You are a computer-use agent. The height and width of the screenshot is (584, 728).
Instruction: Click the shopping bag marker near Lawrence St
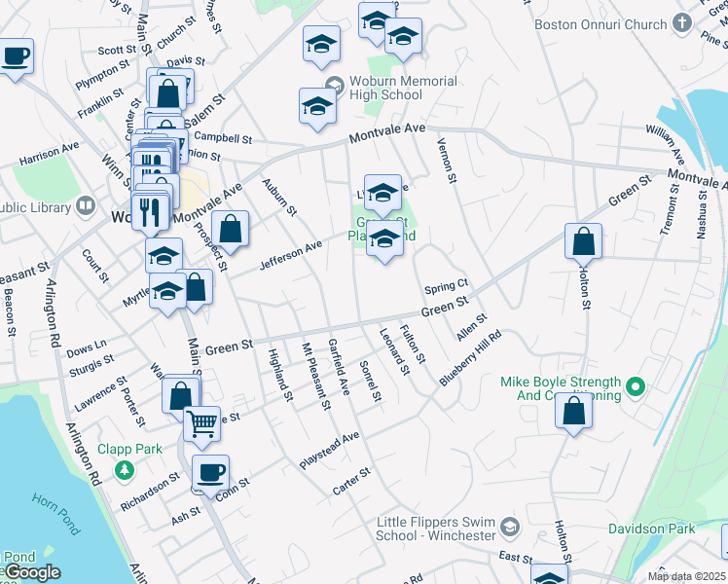click(181, 398)
